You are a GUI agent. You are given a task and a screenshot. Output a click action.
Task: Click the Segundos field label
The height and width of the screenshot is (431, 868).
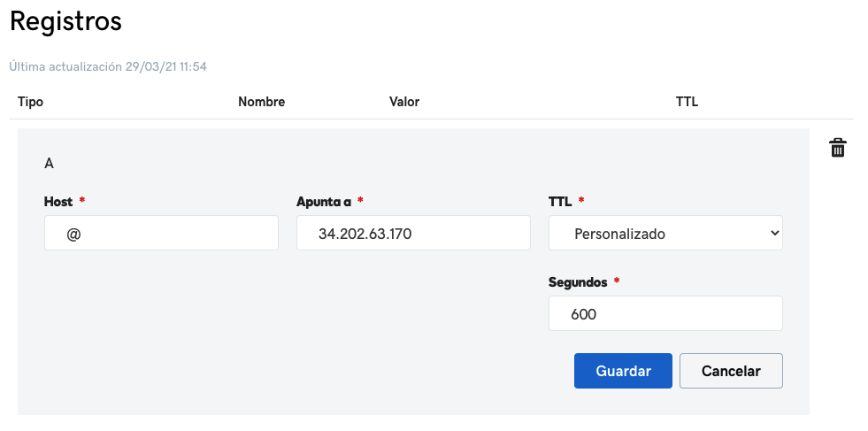tap(578, 282)
